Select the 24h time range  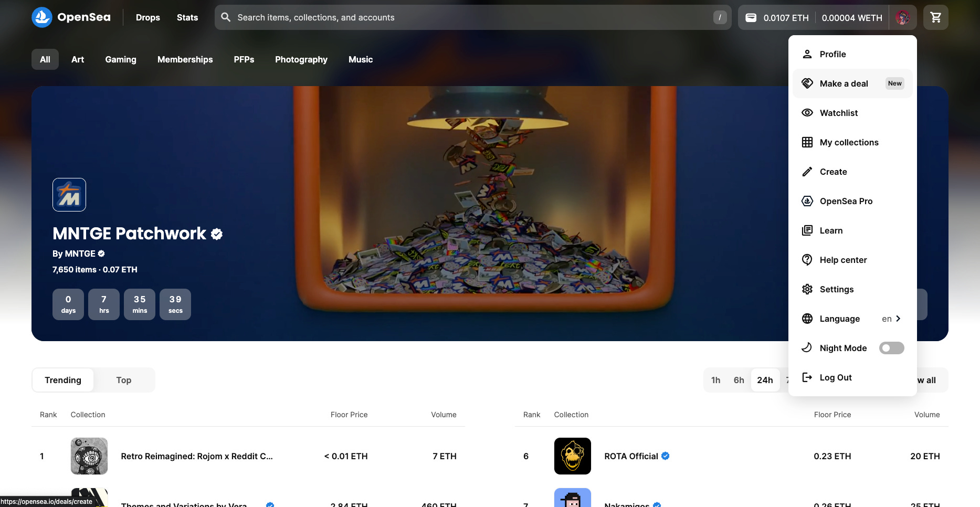tap(765, 380)
